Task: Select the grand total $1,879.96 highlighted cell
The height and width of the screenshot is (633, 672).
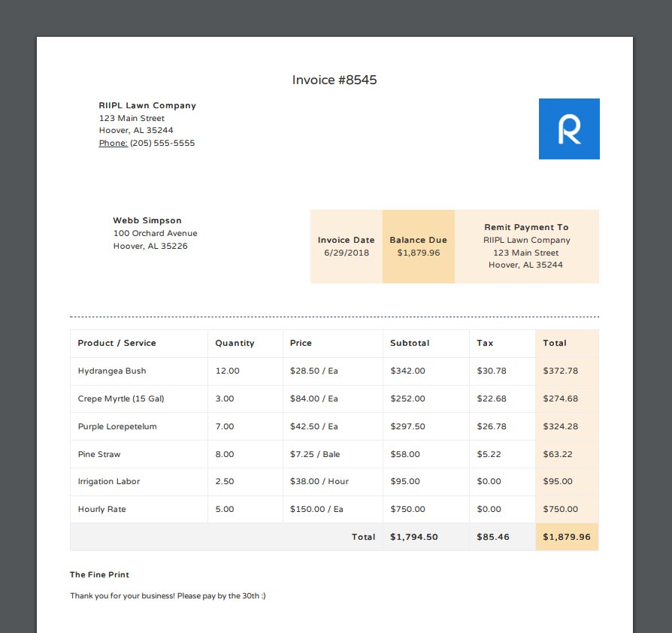Action: click(x=567, y=537)
